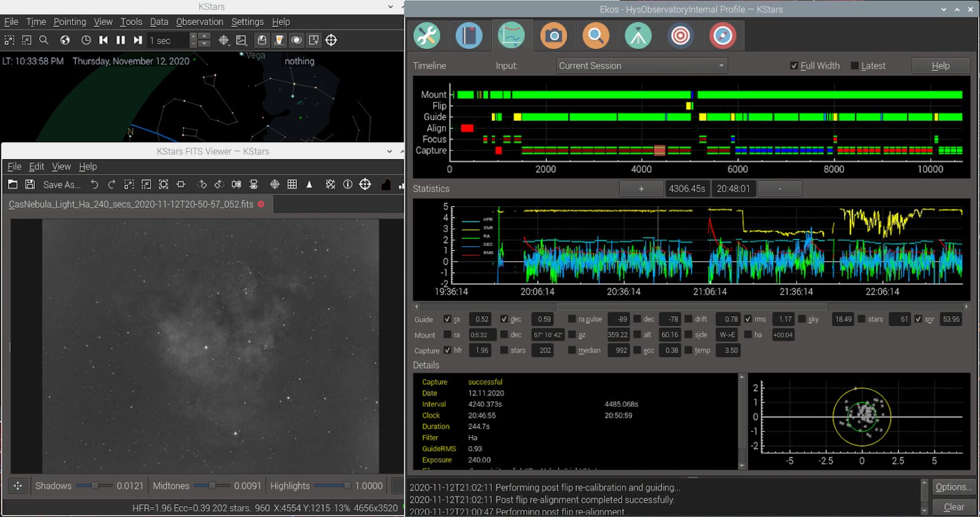Open the Ekos Capture camera tab

(x=554, y=36)
